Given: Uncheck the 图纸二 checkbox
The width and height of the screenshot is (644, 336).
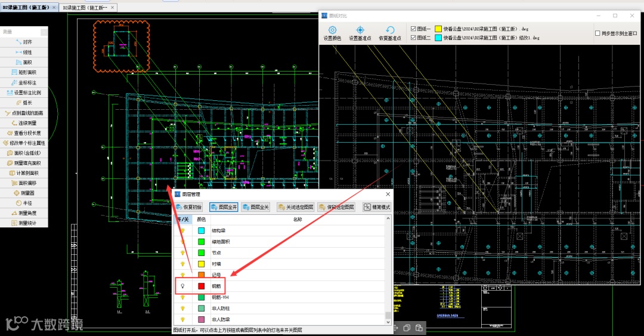Looking at the screenshot, I should click(414, 38).
